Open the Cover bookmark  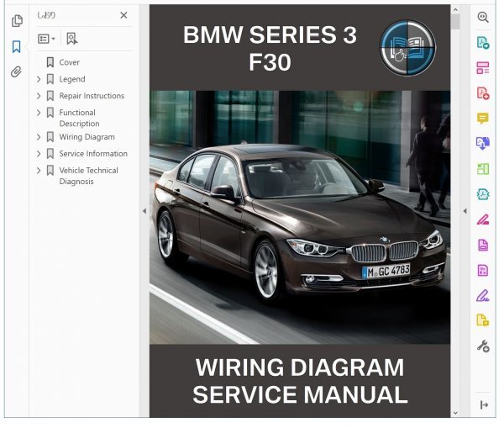pos(69,62)
